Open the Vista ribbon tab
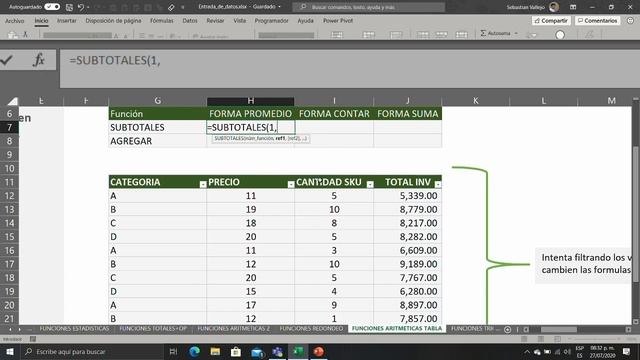This screenshot has width=640, height=360. click(240, 20)
